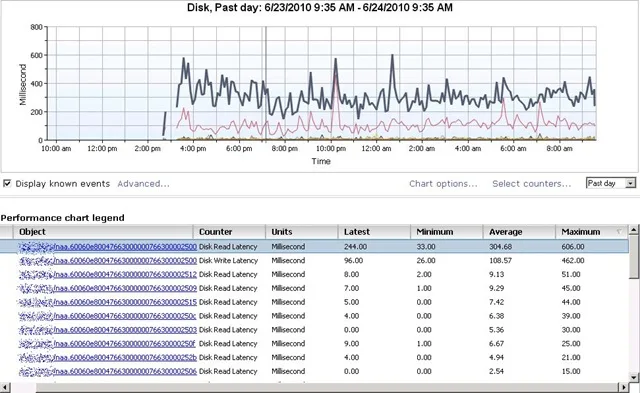Click the 33.00 minimum value
Viewport: 640px width, 393px height.
point(426,246)
